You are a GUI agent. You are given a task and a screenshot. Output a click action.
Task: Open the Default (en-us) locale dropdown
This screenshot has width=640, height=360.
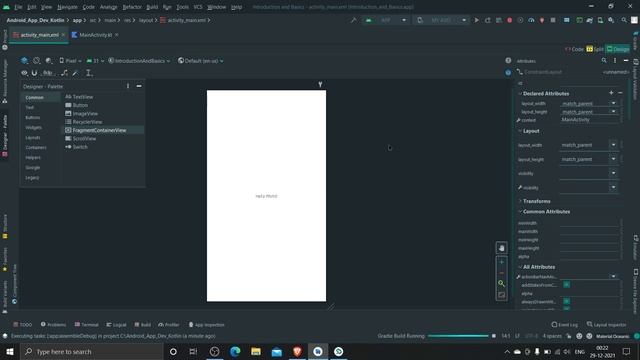click(200, 61)
